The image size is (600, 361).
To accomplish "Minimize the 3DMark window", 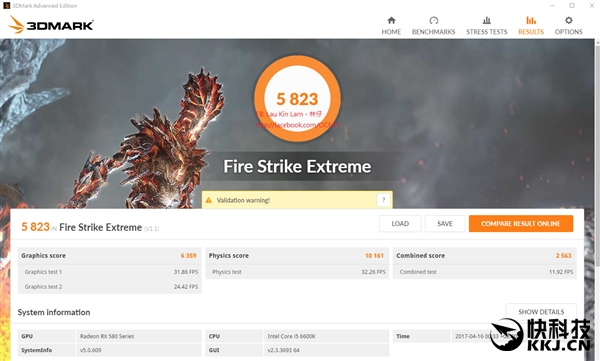I will click(552, 5).
